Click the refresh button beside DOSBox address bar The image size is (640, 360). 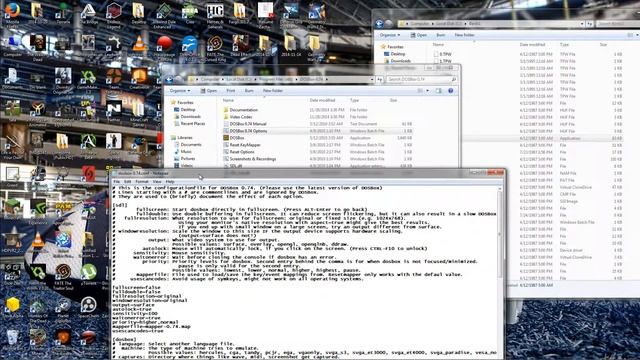380,79
